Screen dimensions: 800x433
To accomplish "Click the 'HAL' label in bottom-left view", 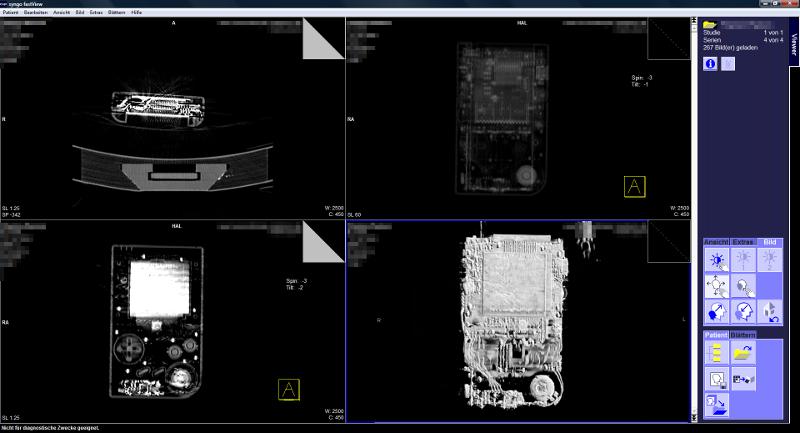I will coord(176,226).
